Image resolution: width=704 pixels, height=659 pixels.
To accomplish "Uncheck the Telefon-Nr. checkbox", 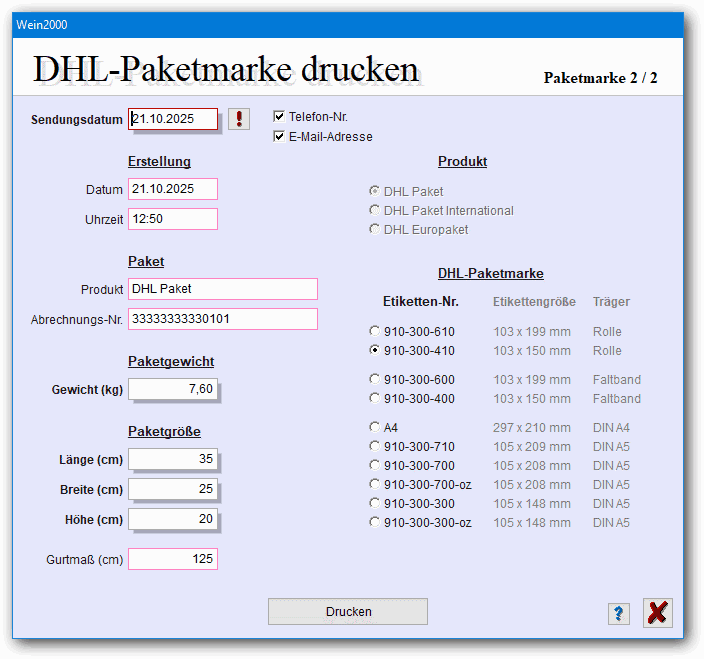I will 280,117.
